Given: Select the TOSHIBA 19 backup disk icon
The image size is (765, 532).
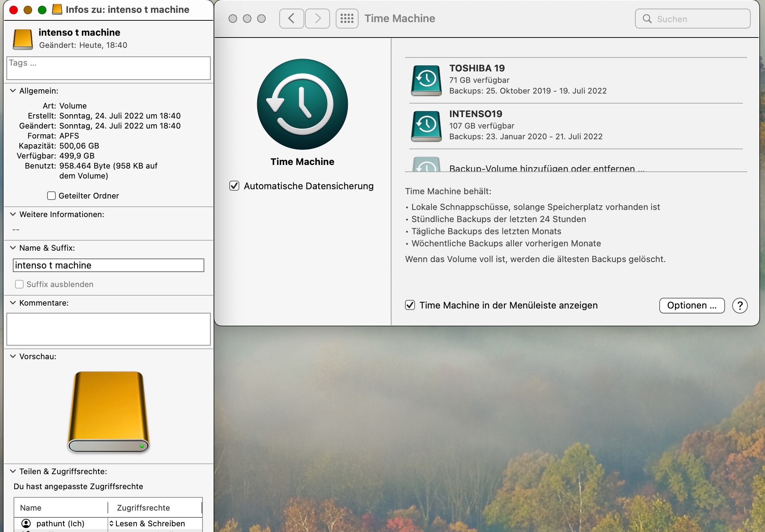Looking at the screenshot, I should pos(426,80).
